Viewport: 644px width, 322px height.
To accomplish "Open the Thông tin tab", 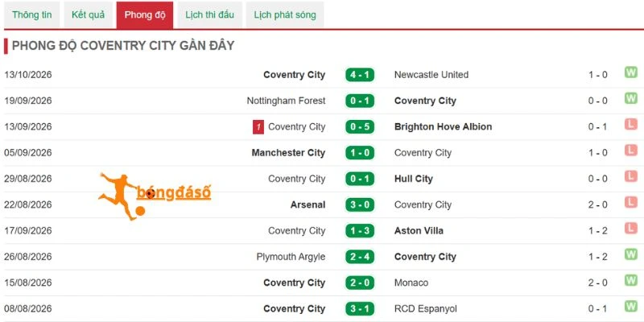I will click(x=31, y=15).
